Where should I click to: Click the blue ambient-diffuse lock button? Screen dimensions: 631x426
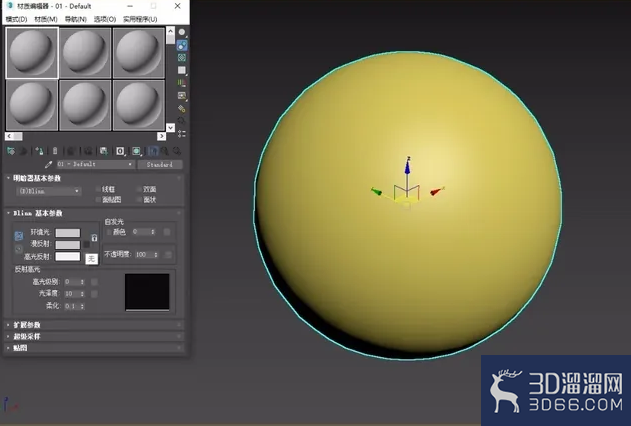point(19,236)
